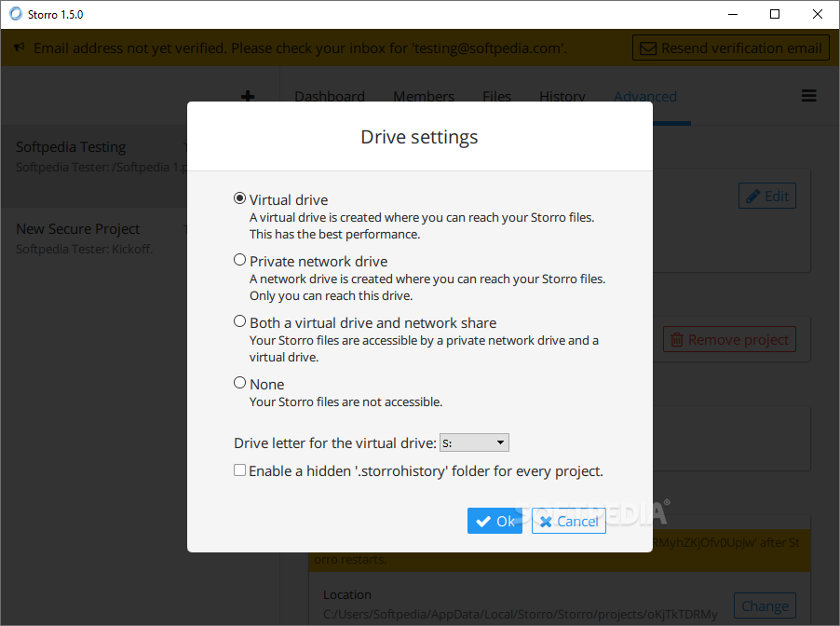
Task: Switch to the Dashboard tab
Action: click(330, 97)
